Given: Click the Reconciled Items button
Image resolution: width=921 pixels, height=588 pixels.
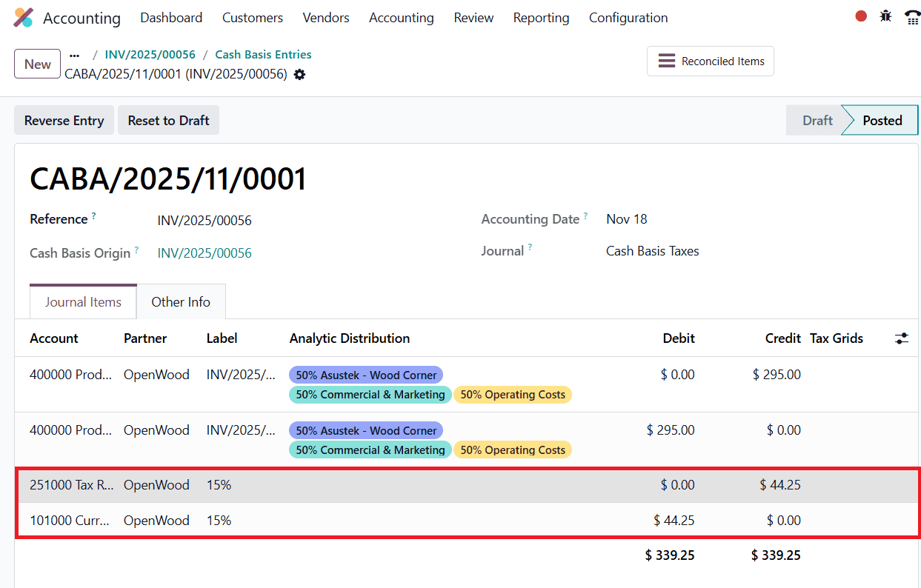Looking at the screenshot, I should click(710, 61).
